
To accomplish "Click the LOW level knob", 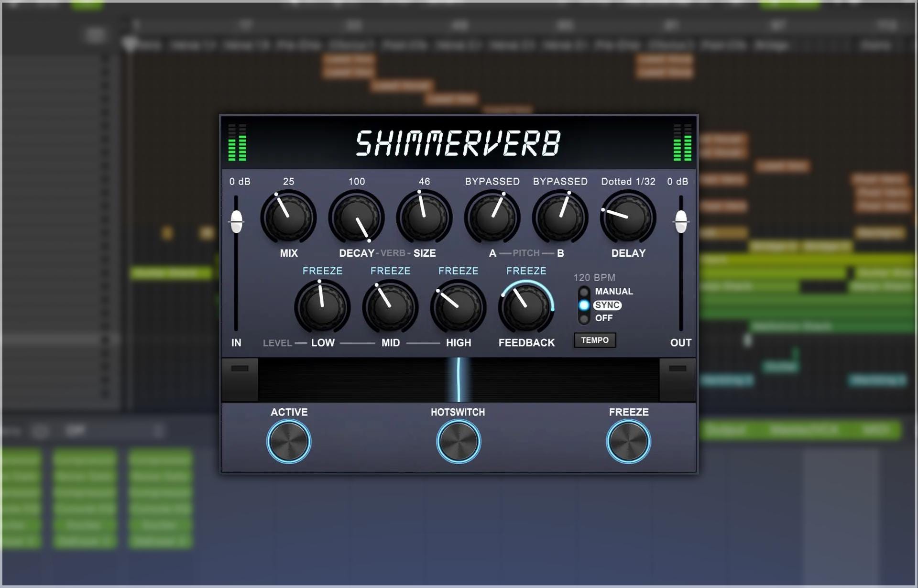I will [x=322, y=307].
